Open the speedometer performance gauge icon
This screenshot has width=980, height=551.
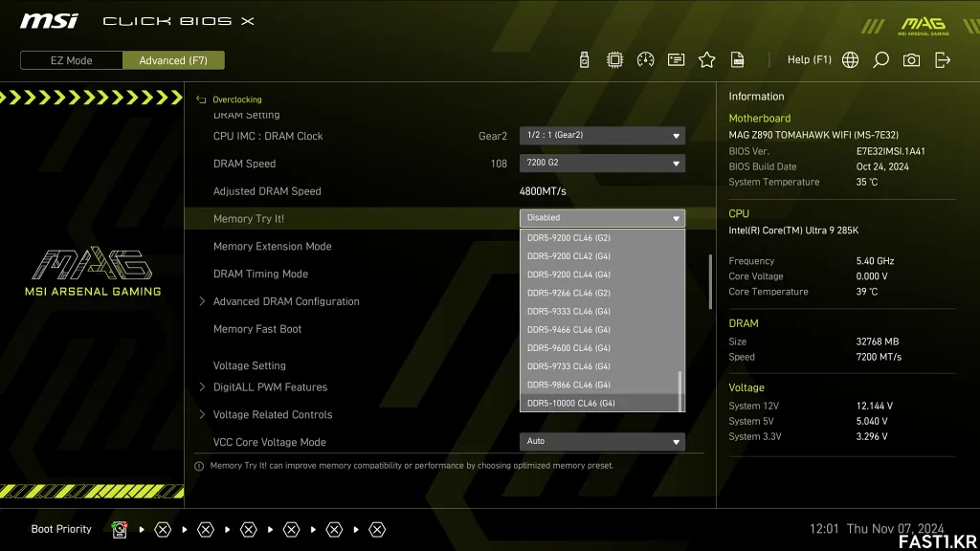[645, 60]
